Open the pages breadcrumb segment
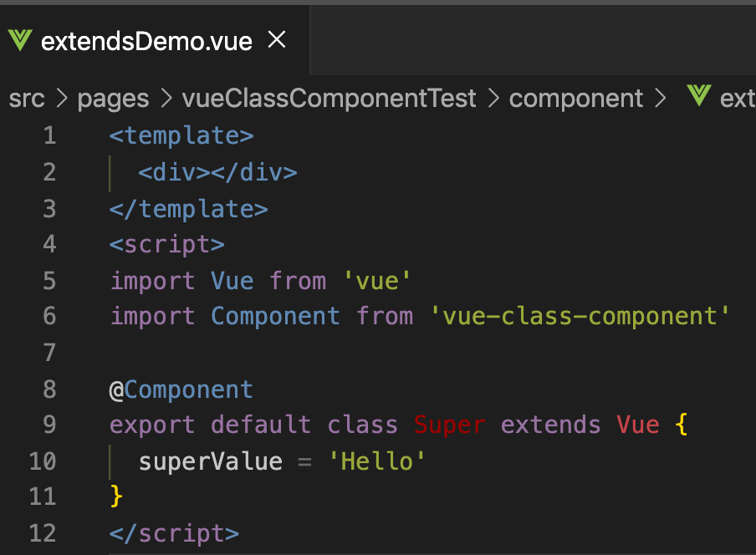The height and width of the screenshot is (555, 756). point(113,99)
